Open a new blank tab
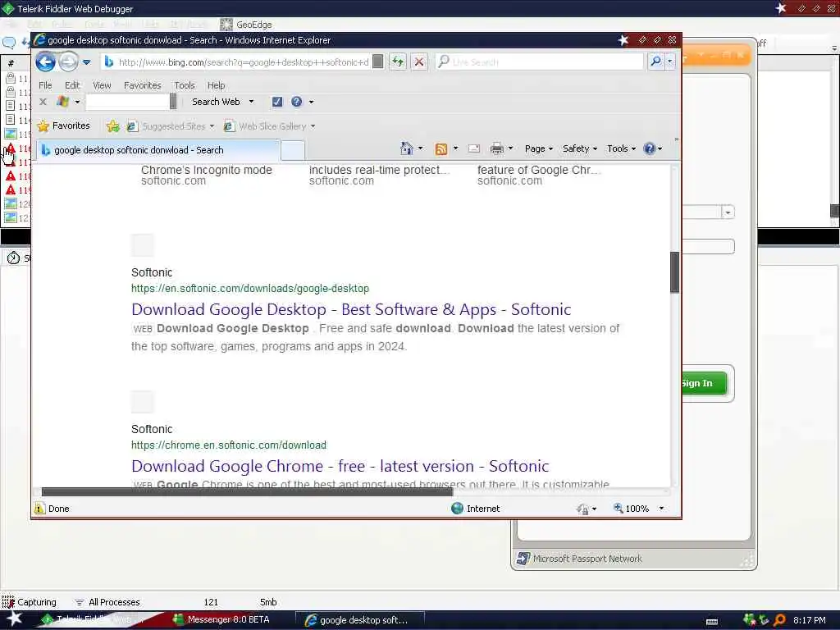The height and width of the screenshot is (630, 840). [x=293, y=151]
